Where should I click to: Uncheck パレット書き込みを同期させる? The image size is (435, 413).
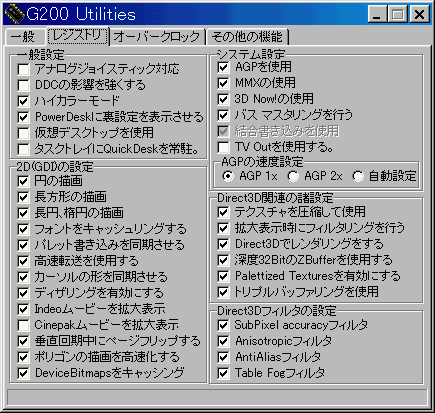coord(23,245)
